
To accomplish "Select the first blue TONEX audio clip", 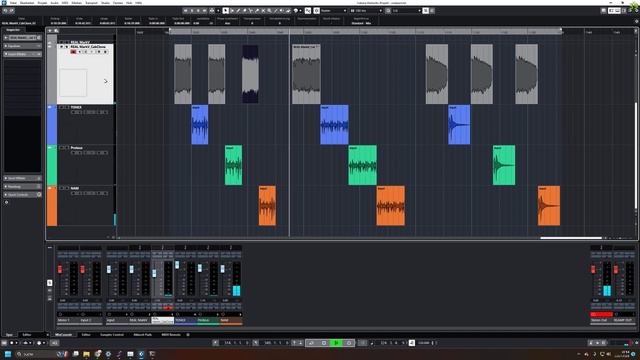I will 200,124.
